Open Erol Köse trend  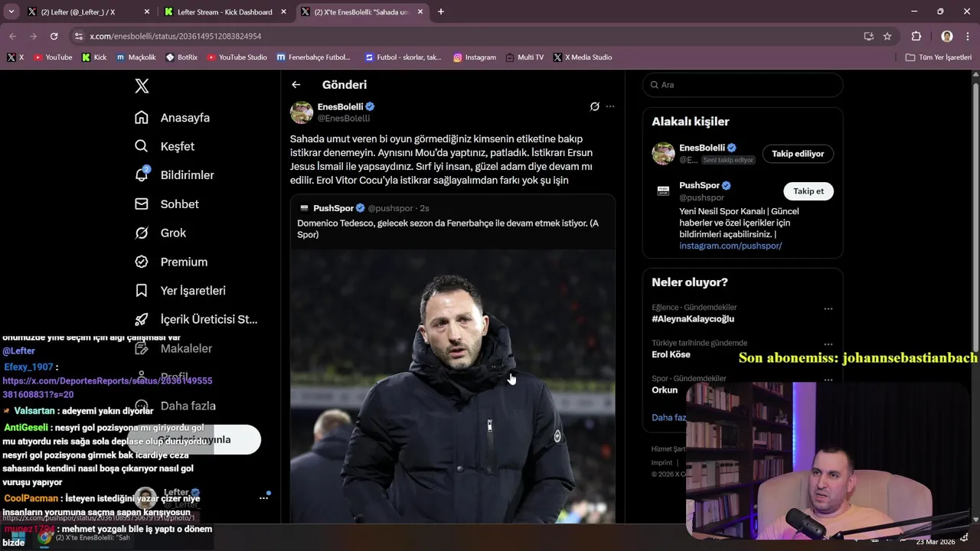(671, 355)
